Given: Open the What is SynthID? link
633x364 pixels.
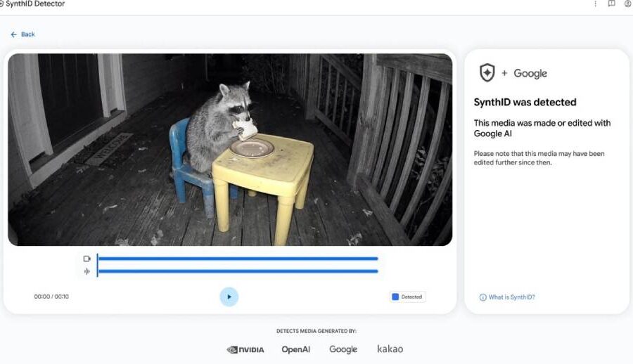Looking at the screenshot, I should pos(507,297).
